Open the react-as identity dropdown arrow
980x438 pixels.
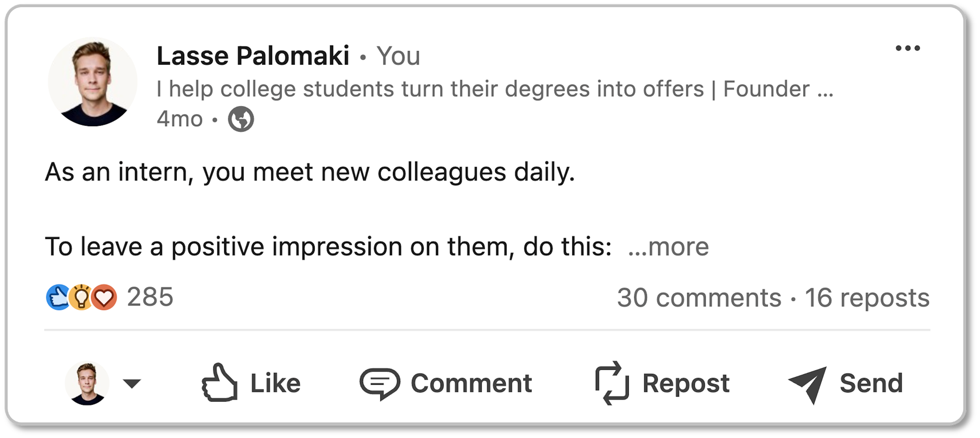pyautogui.click(x=132, y=383)
